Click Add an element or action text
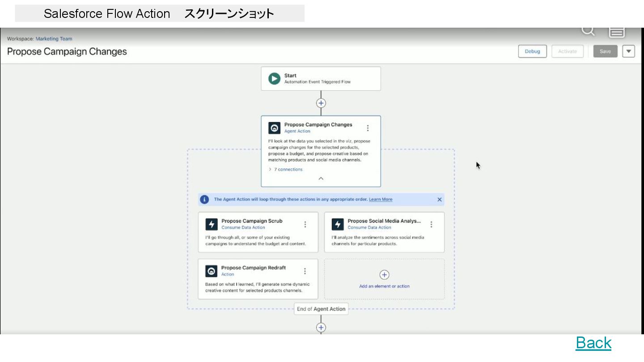The height and width of the screenshot is (362, 644). 384,286
